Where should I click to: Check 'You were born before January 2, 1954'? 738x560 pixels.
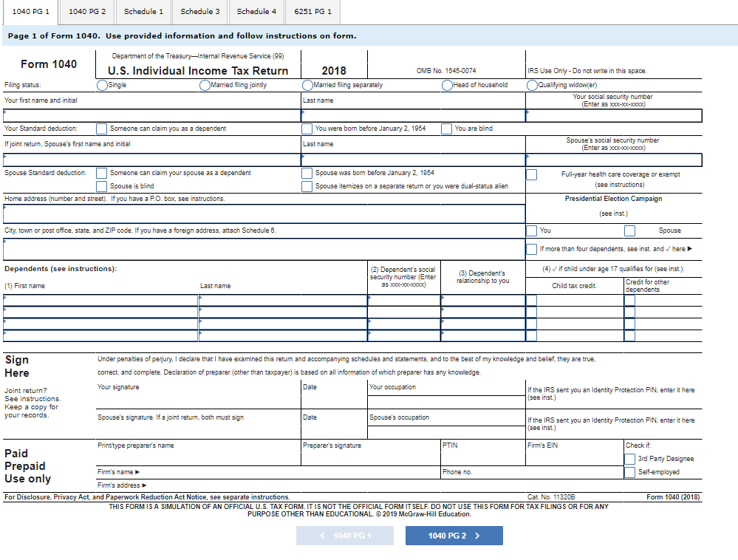click(307, 129)
